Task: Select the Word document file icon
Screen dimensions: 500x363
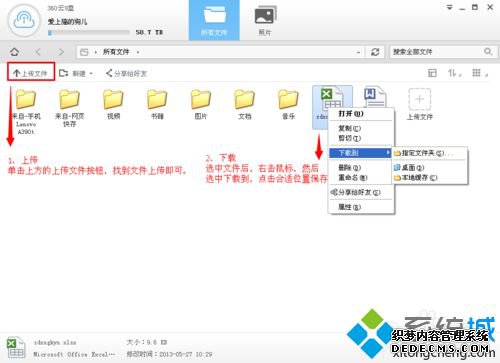Action: (x=375, y=97)
